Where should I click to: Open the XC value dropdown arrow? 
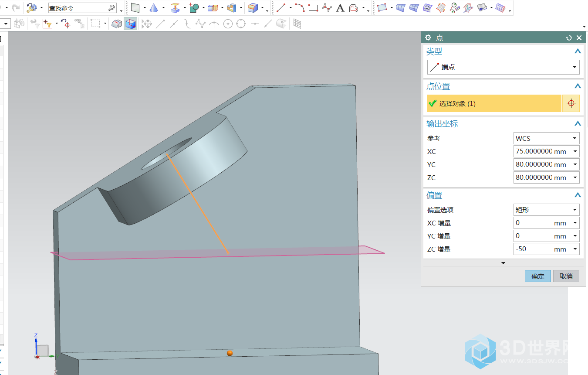coord(575,151)
